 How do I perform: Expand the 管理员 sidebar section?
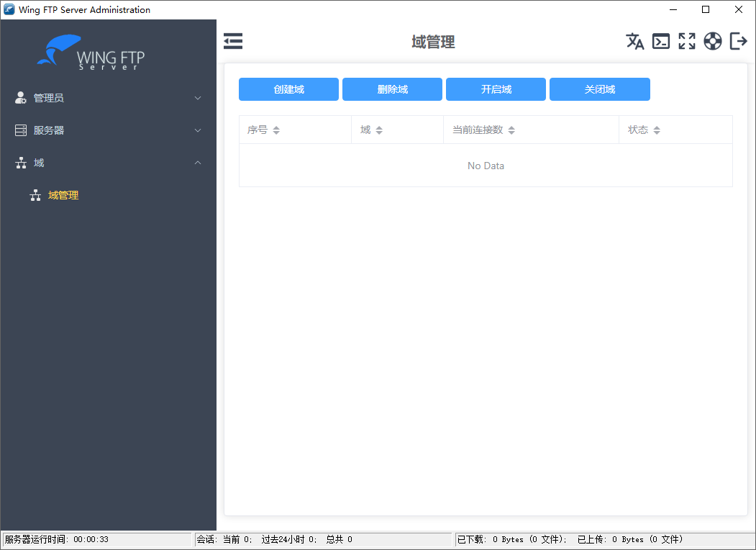pyautogui.click(x=197, y=98)
